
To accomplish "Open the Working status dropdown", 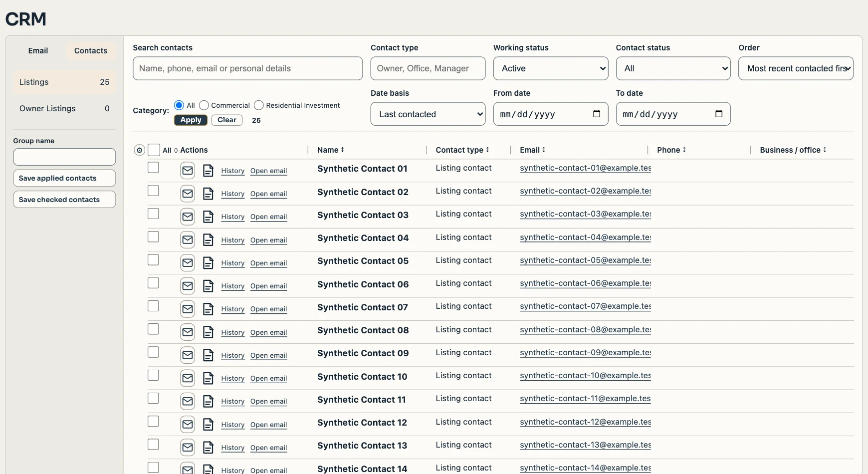I will pyautogui.click(x=551, y=68).
